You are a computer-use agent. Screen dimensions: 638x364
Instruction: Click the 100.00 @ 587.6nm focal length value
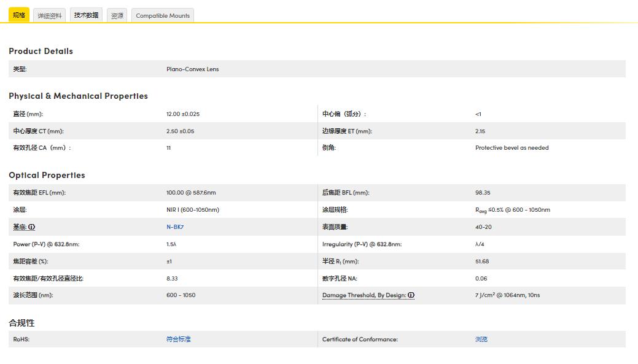click(x=190, y=193)
